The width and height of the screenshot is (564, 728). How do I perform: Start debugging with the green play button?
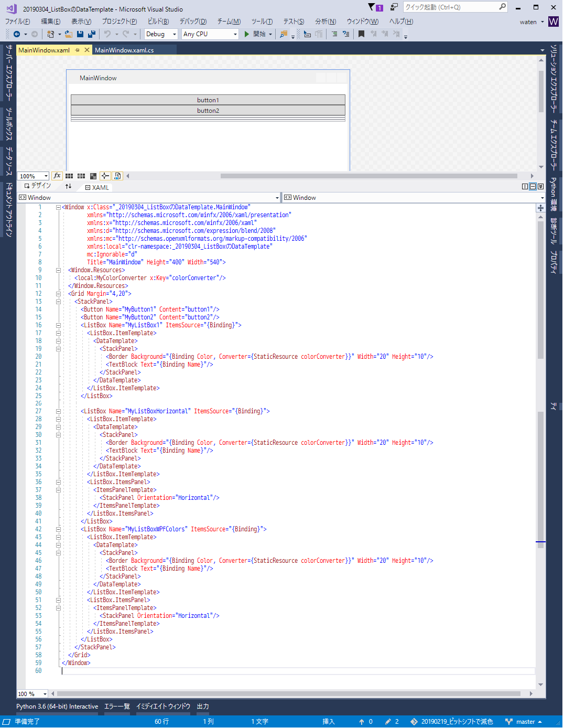click(247, 34)
